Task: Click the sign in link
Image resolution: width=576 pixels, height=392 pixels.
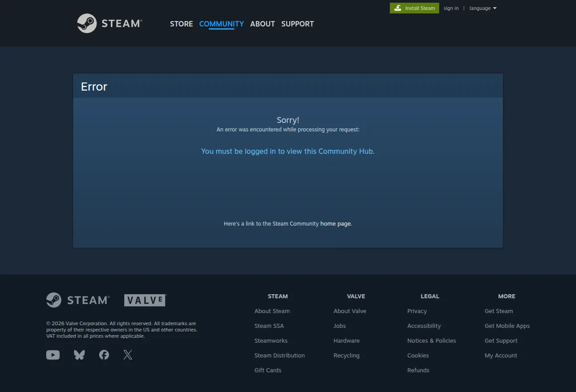Action: tap(451, 8)
